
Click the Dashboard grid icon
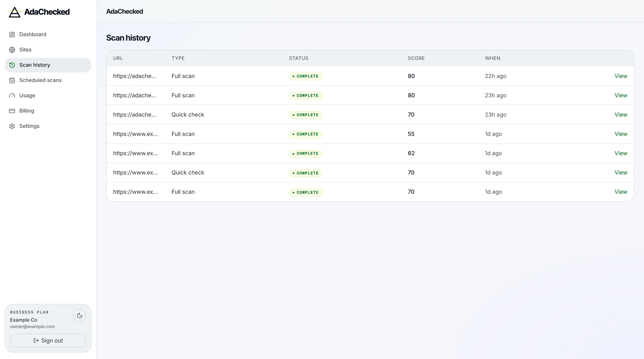[x=12, y=34]
